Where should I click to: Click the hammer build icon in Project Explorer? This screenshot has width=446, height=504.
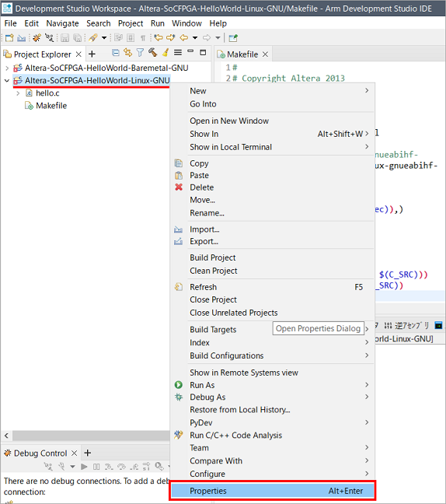click(x=152, y=52)
